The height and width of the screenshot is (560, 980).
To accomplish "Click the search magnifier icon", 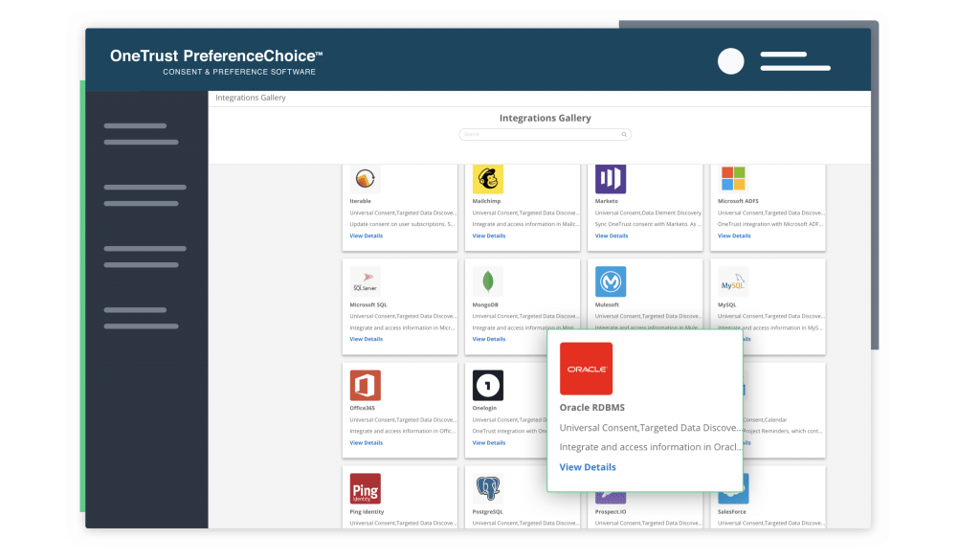I will [624, 134].
